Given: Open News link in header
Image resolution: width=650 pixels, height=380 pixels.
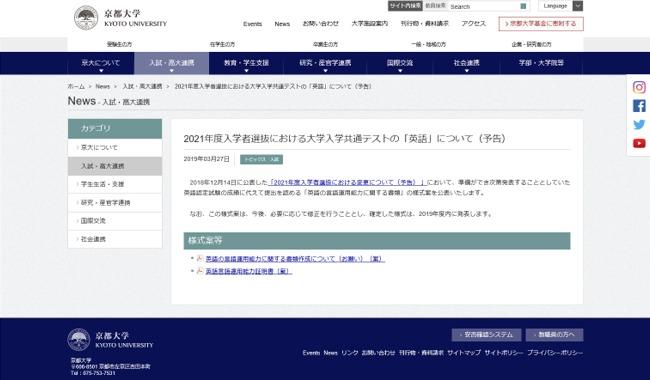Looking at the screenshot, I should pos(282,24).
